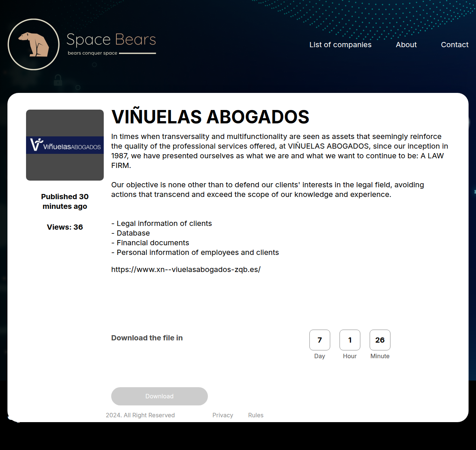
Task: Click the VIÑUELAS ABOGADOS heading
Action: tap(210, 117)
